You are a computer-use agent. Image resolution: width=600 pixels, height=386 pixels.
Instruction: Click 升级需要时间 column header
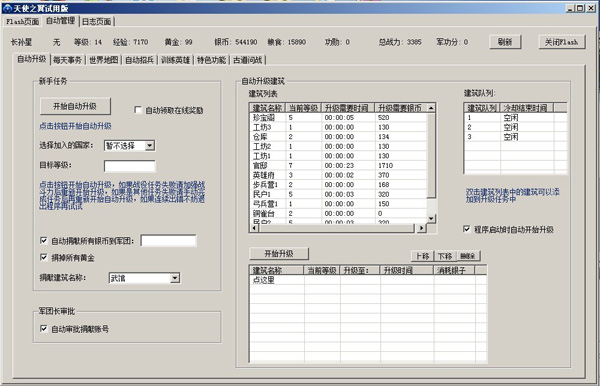pos(348,108)
